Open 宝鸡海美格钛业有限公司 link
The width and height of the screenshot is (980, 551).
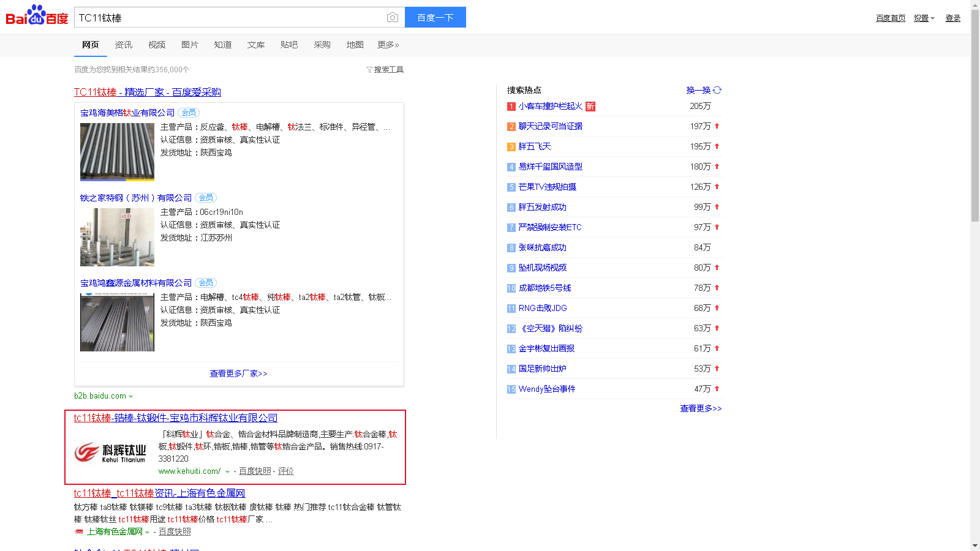click(127, 113)
